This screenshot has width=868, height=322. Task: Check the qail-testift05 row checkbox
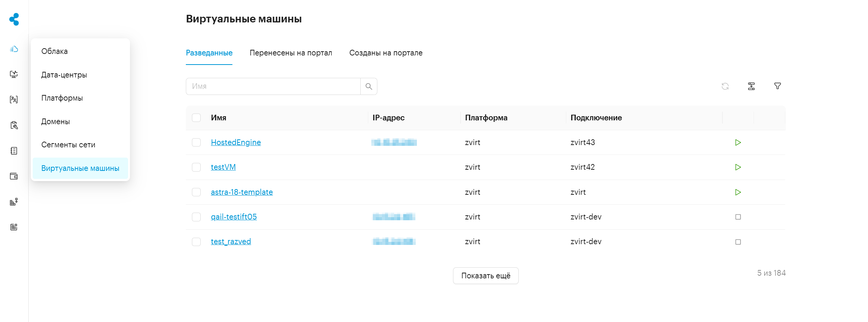(196, 217)
